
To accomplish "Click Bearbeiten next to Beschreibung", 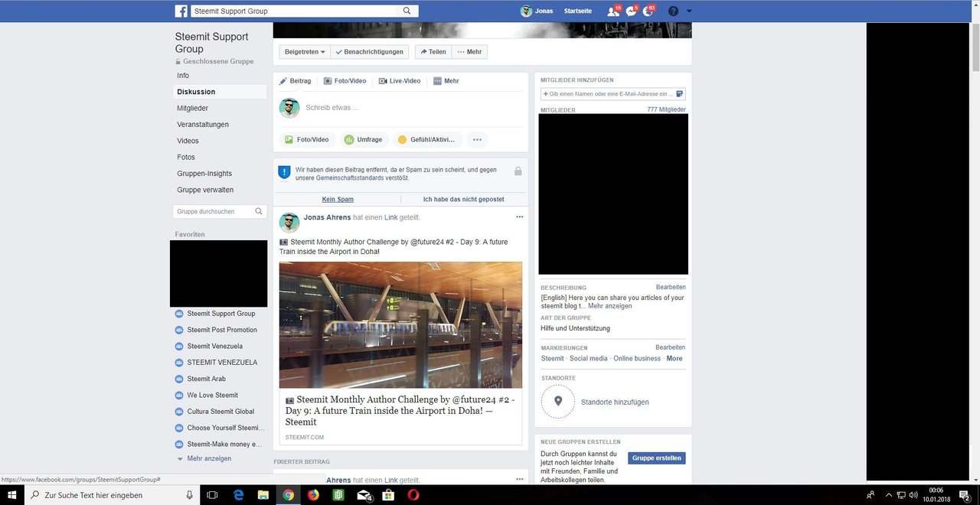I will tap(671, 288).
